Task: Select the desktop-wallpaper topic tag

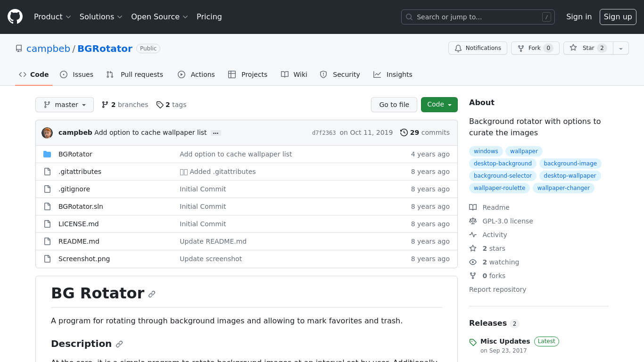Action: (570, 176)
